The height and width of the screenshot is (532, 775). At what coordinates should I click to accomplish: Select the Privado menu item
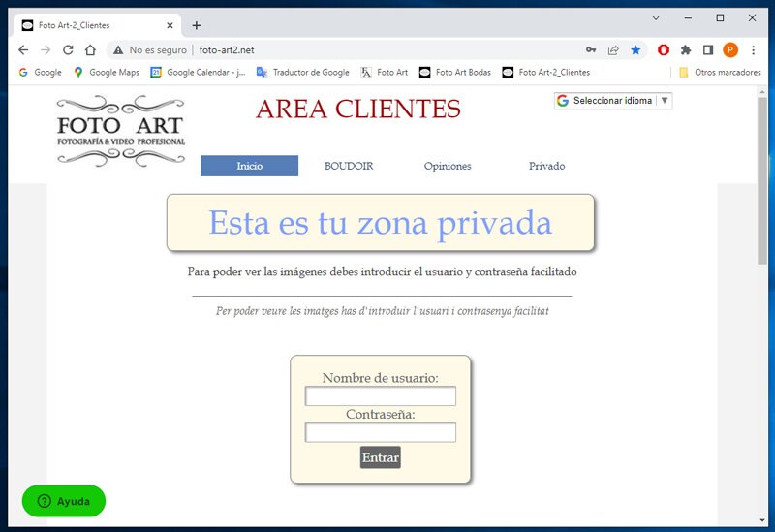point(546,166)
